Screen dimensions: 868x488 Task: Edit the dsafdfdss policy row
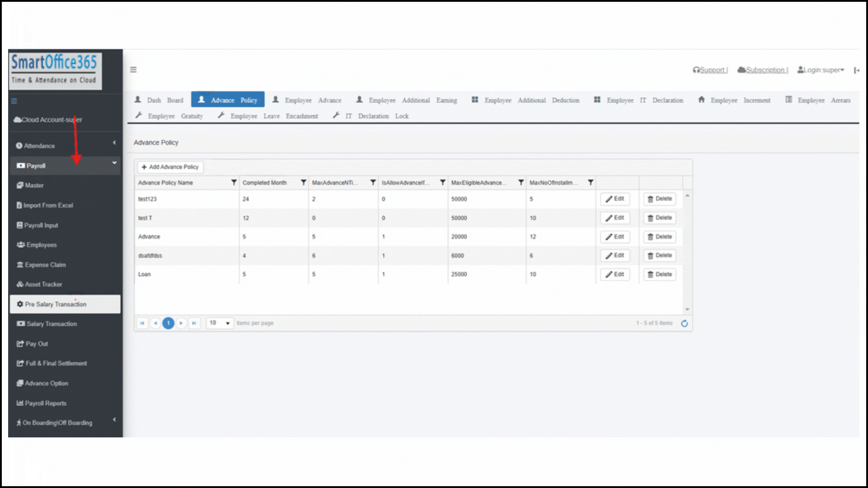pos(615,255)
